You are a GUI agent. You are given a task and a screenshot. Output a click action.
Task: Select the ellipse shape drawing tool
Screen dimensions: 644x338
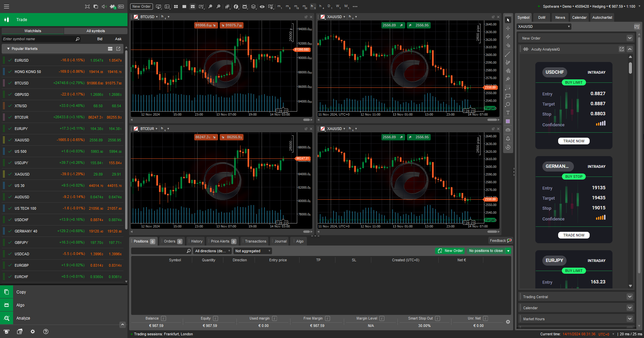[x=508, y=104]
